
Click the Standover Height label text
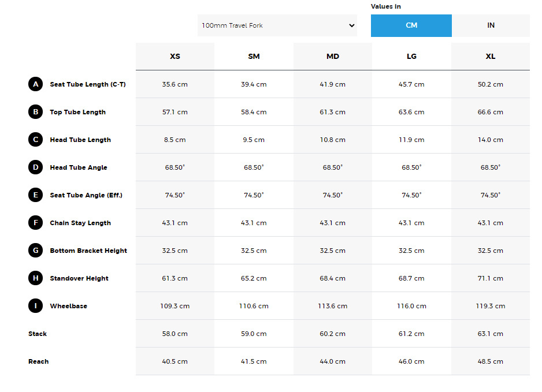click(79, 278)
